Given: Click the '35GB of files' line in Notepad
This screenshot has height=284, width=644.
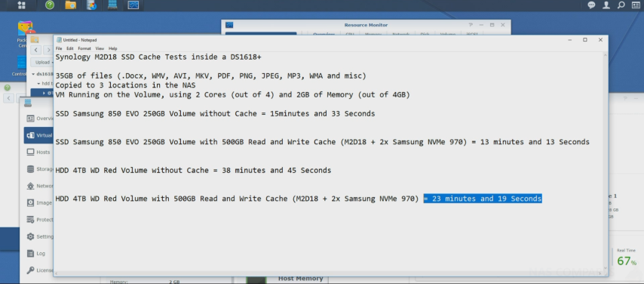Looking at the screenshot, I should coord(210,76).
